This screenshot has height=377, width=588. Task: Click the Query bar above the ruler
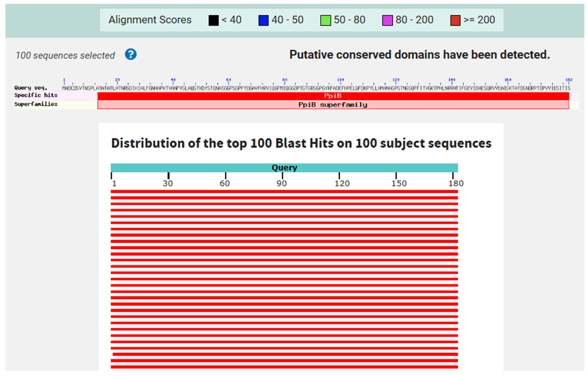pos(284,167)
